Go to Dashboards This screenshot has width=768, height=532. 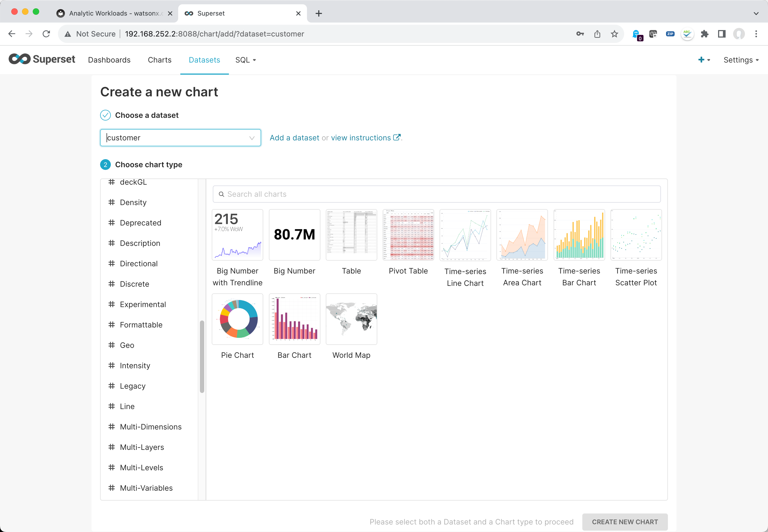tap(109, 60)
